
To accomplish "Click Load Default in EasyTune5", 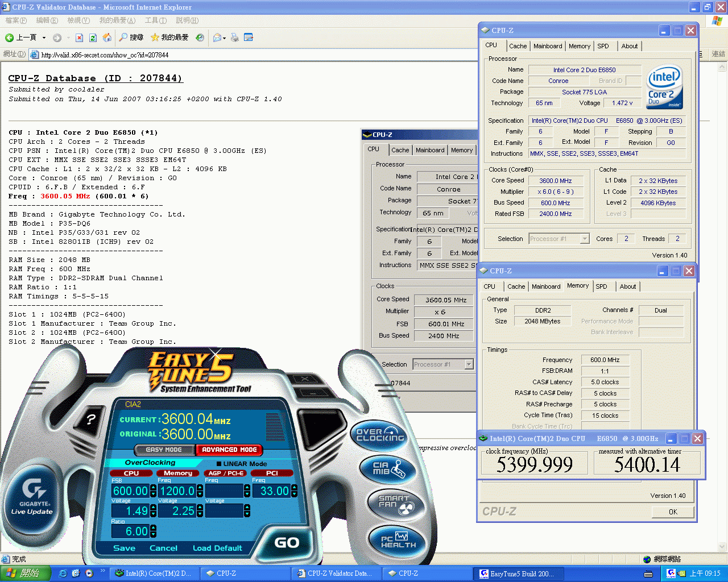I will pyautogui.click(x=217, y=548).
